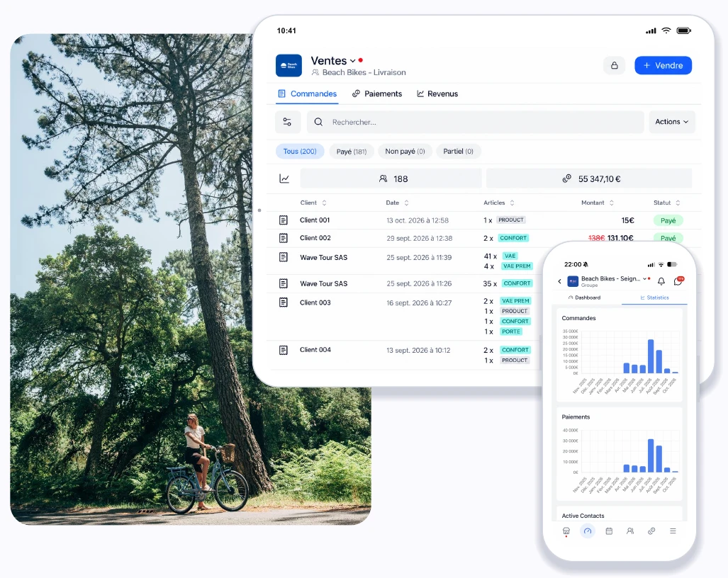The image size is (728, 578).
Task: Tap the notification bell on the phone
Action: [x=661, y=281]
